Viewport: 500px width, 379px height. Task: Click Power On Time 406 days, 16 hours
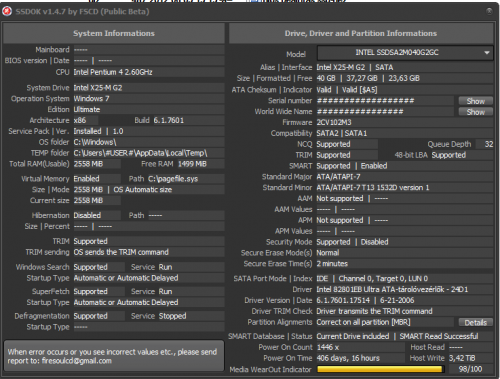(348, 358)
